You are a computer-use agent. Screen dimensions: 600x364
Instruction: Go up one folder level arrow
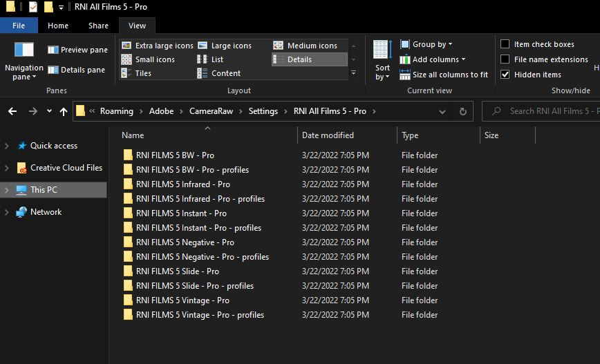pos(64,111)
